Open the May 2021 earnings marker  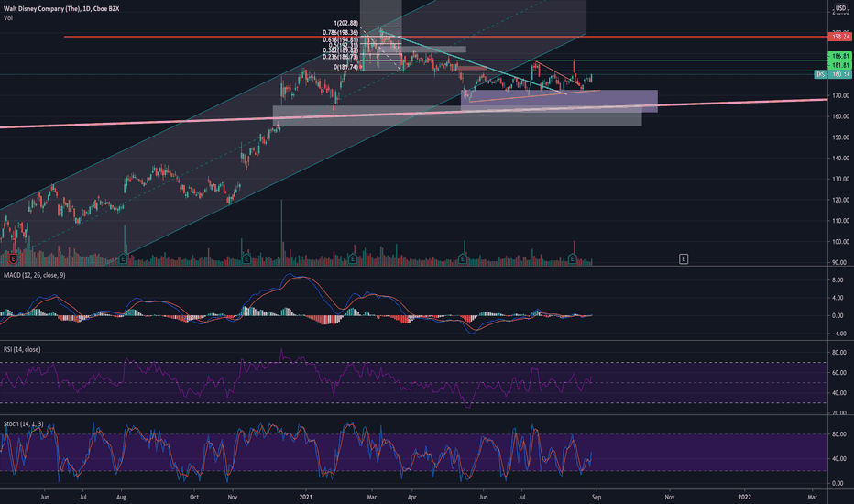point(463,258)
